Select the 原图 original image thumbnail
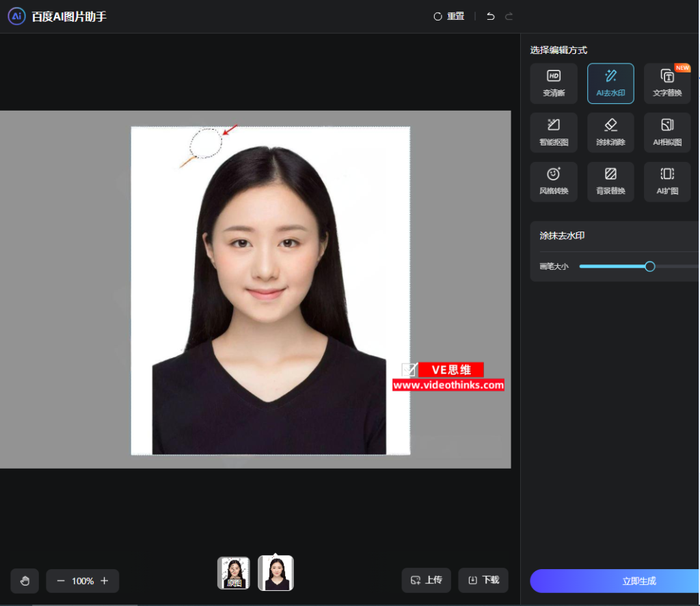Screen dimensions: 700x606 click(x=234, y=573)
